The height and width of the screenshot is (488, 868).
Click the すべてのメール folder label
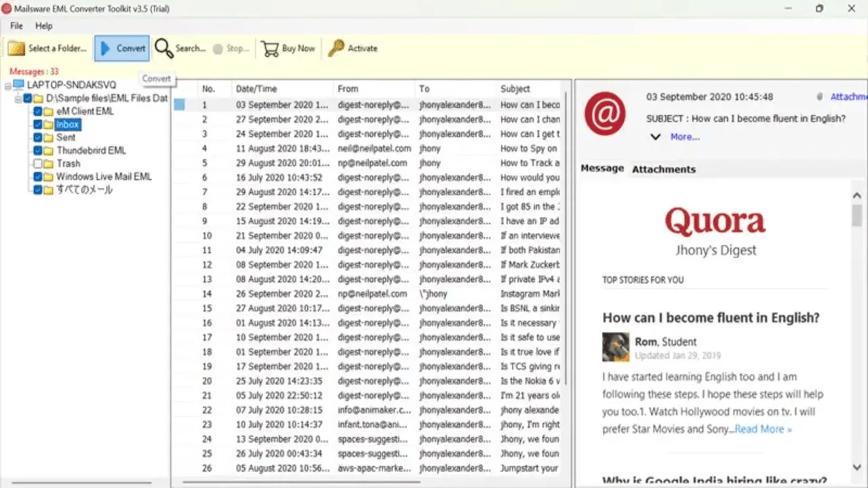click(85, 190)
